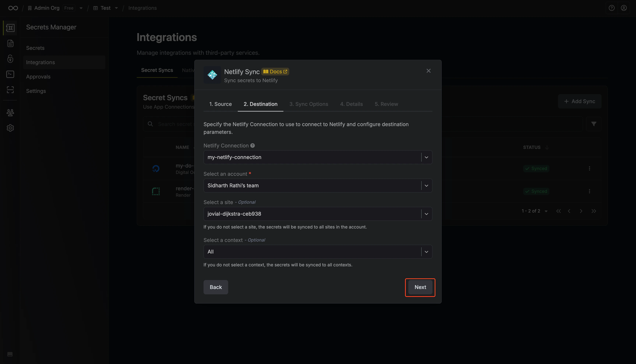Click the bottom-left panel collapse icon
636x364 pixels.
10,354
